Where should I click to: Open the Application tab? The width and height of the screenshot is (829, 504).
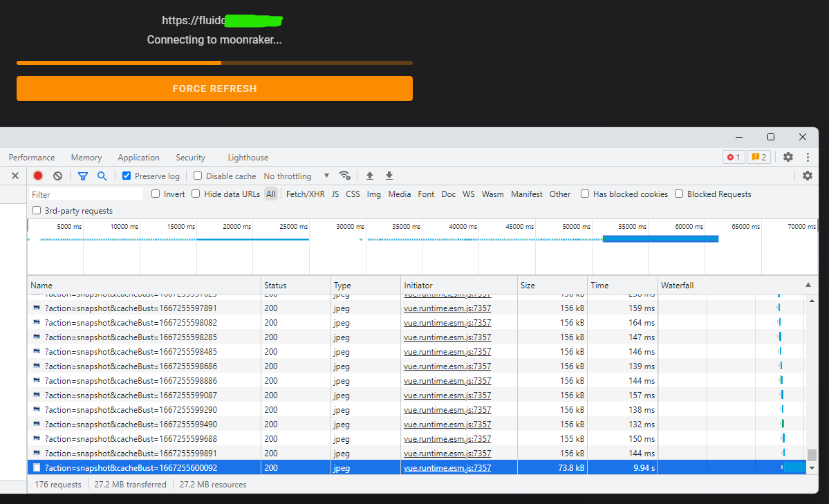(x=138, y=158)
